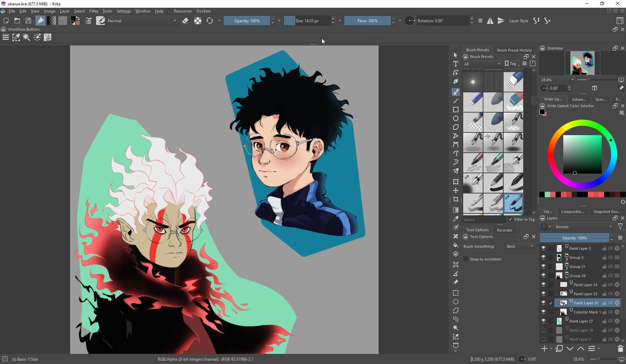626x364 pixels.
Task: Enable Snap to Assistants
Action: pyautogui.click(x=466, y=259)
